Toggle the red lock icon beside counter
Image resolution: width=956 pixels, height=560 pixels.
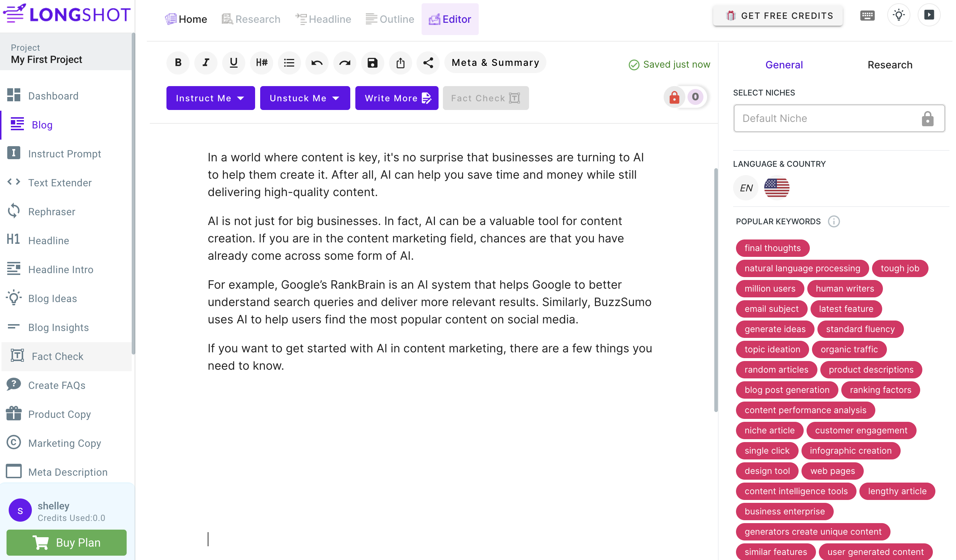tap(674, 97)
